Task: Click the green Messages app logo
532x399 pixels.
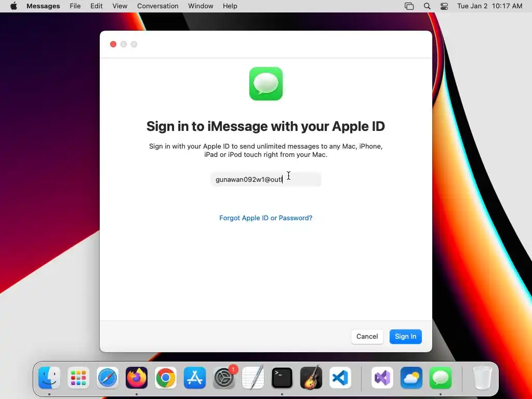Action: pyautogui.click(x=265, y=84)
